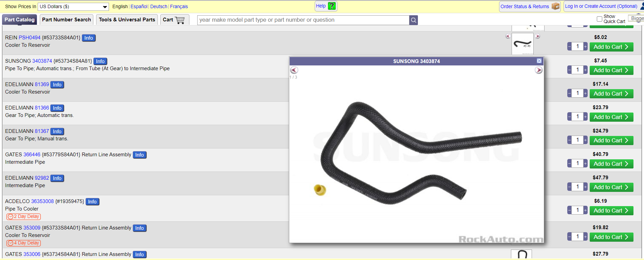
Task: Open the Help link
Action: [x=321, y=6]
